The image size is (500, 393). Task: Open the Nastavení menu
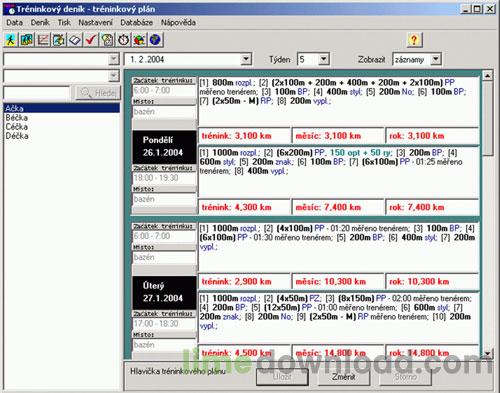[x=95, y=23]
